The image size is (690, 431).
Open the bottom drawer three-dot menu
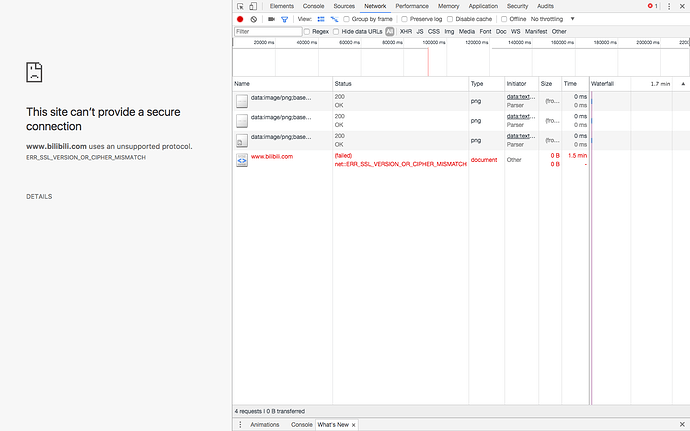click(240, 424)
